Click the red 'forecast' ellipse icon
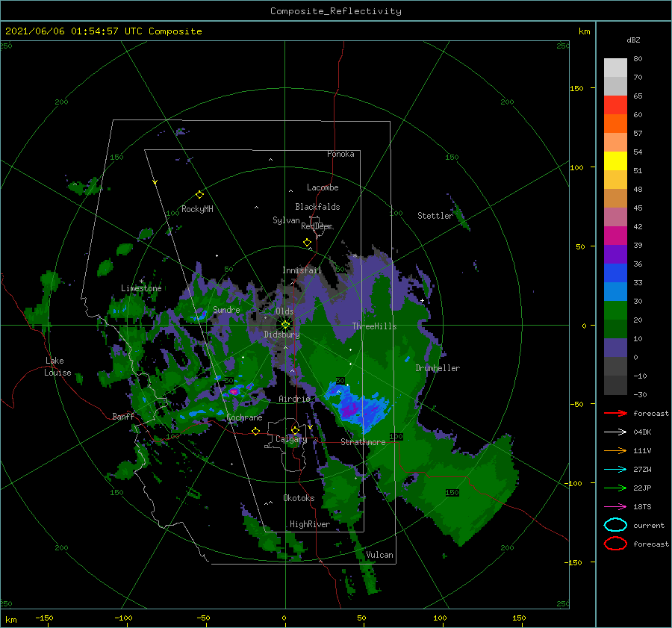The width and height of the screenshot is (672, 628). 615,544
